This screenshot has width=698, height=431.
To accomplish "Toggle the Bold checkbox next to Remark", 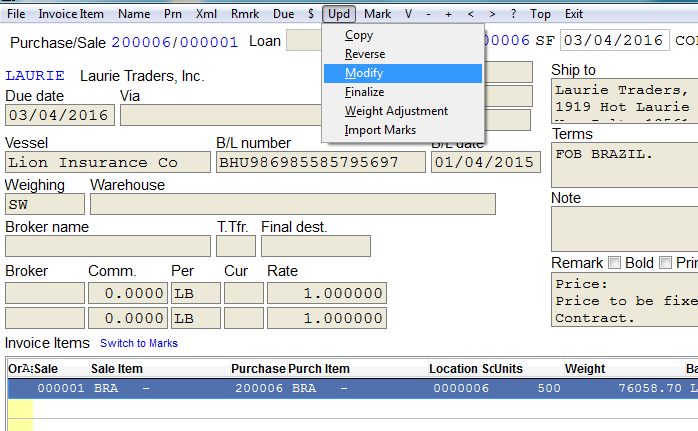I will pyautogui.click(x=614, y=263).
